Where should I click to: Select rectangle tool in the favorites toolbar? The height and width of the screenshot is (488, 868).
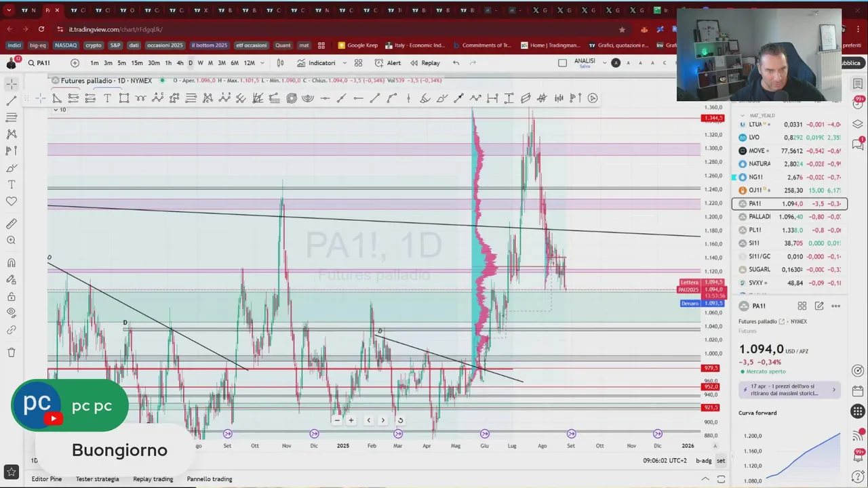point(124,98)
